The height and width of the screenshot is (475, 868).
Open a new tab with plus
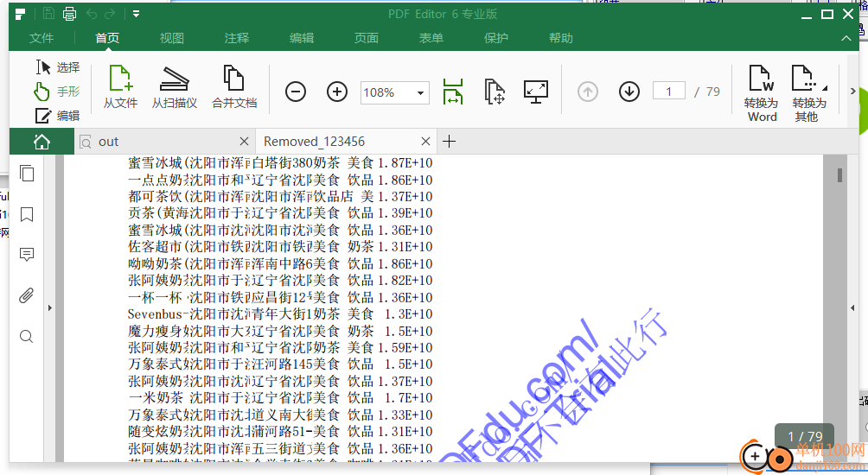[449, 142]
